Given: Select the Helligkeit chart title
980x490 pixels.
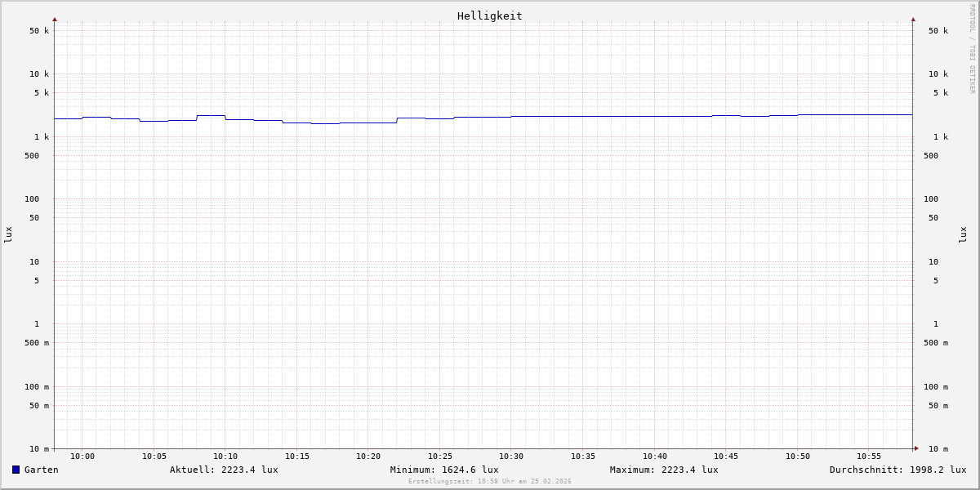Looking at the screenshot, I should pyautogui.click(x=489, y=16).
